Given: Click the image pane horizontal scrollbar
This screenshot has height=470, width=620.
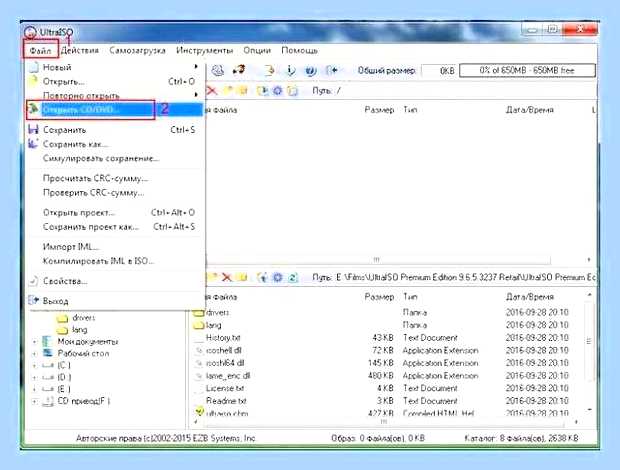Looking at the screenshot, I should point(378,260).
